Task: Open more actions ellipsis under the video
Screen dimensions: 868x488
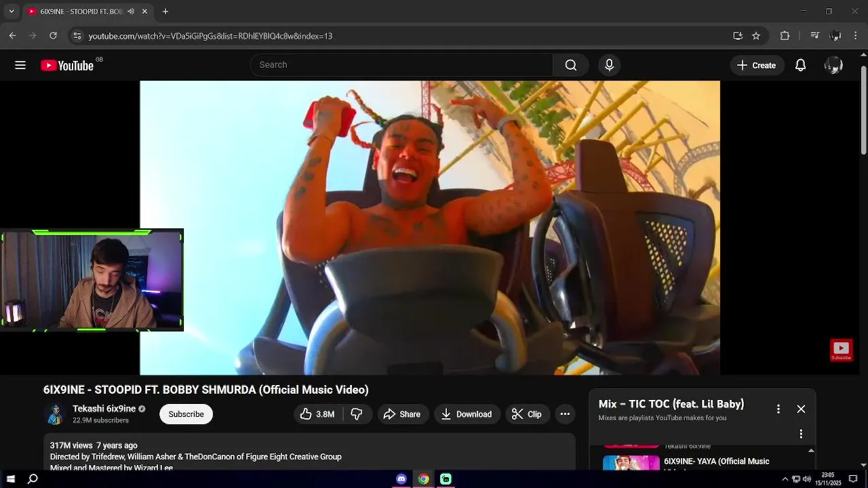Action: click(x=565, y=414)
